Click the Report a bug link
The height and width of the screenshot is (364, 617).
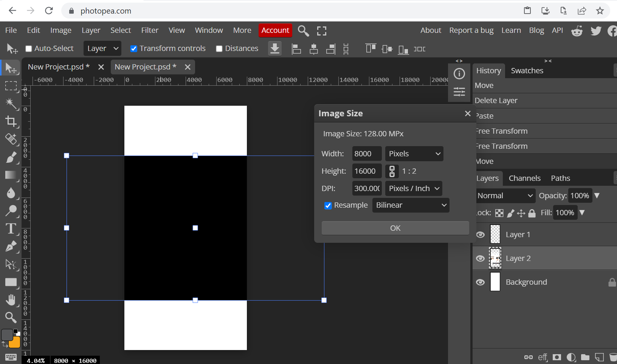click(471, 30)
